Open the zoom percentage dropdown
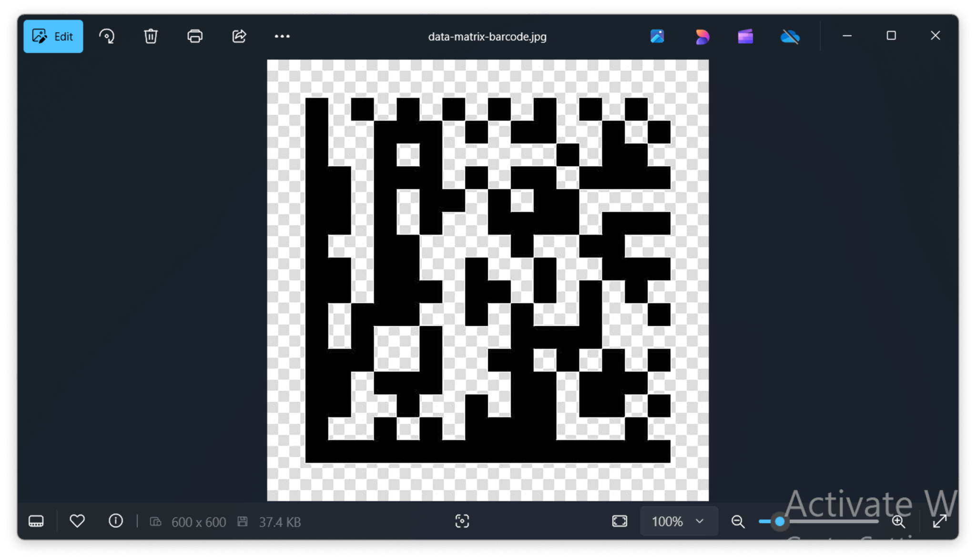Image resolution: width=976 pixels, height=560 pixels. (679, 521)
